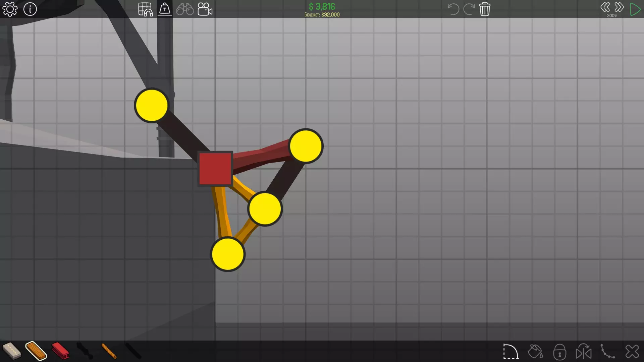Image resolution: width=644 pixels, height=362 pixels.
Task: Undo the last build action
Action: point(453,9)
